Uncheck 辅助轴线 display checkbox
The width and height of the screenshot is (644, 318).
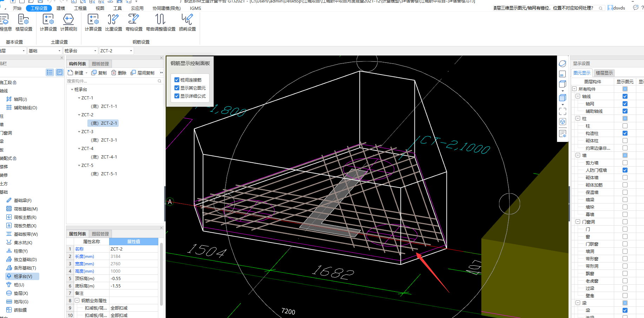point(625,111)
